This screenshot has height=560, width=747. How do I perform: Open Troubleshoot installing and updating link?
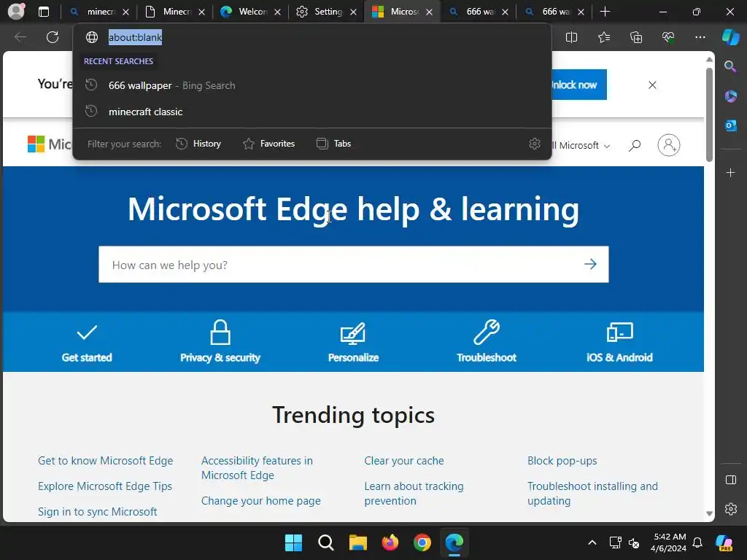coord(592,494)
